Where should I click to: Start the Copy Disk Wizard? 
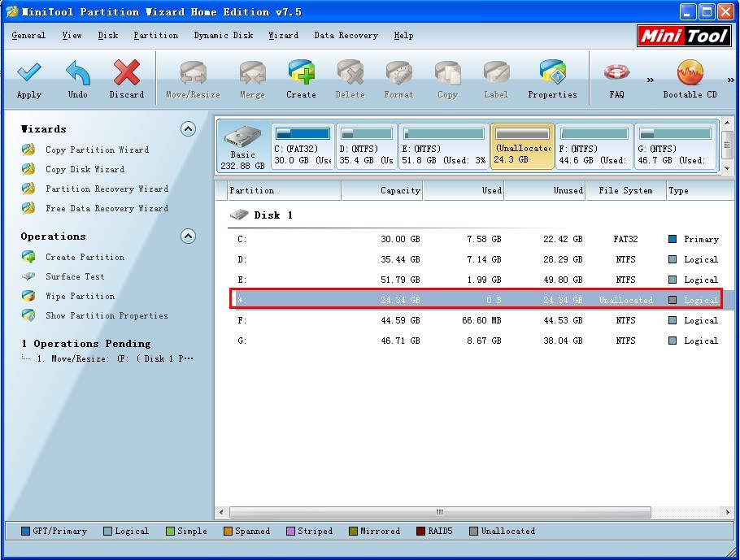tap(85, 169)
